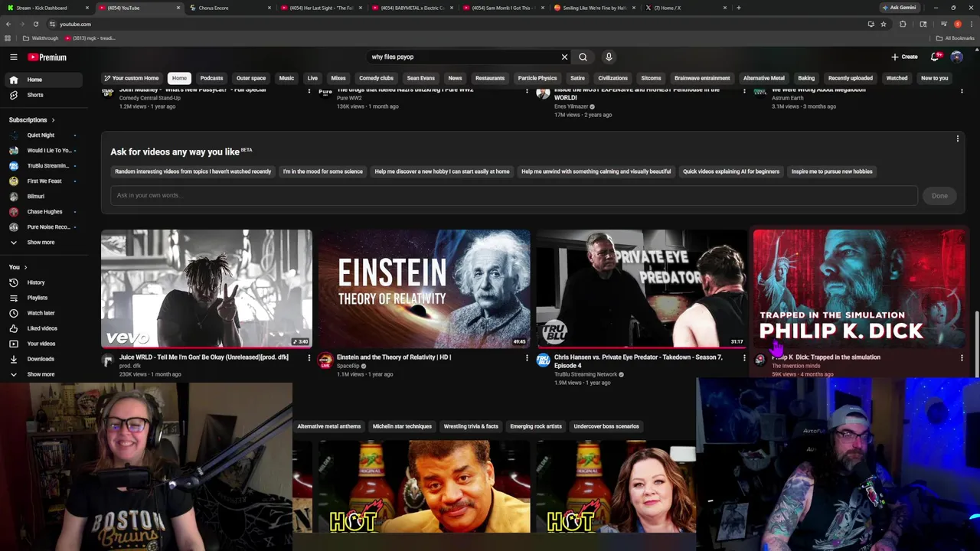Expand Subscriptions section header

pyautogui.click(x=31, y=120)
